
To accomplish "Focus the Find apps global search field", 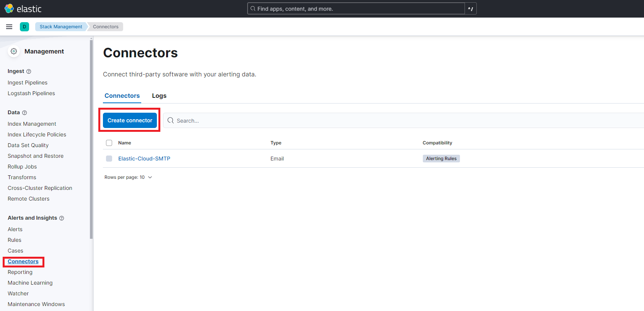I will coord(356,9).
